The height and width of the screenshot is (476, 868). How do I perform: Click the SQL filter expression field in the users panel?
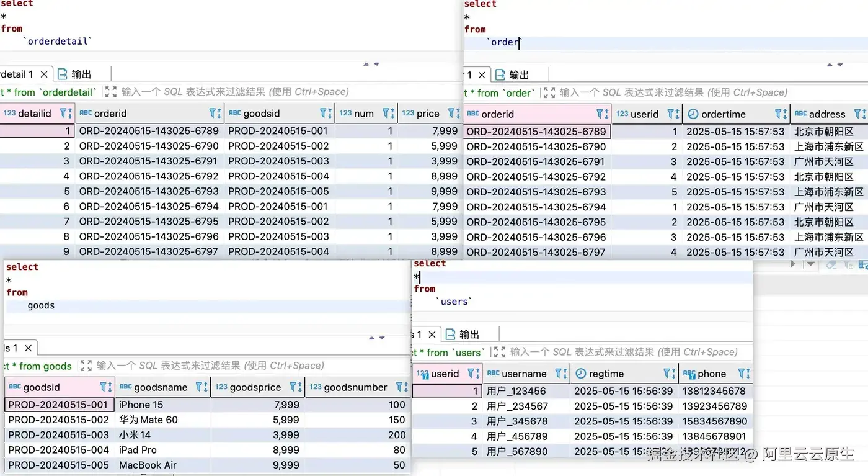[x=629, y=352]
